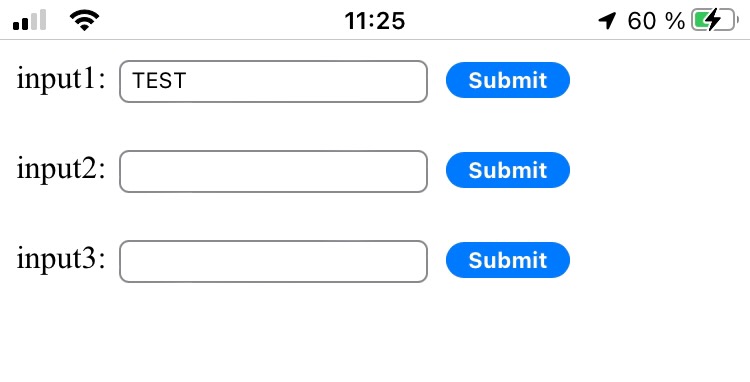This screenshot has width=750, height=382.
Task: Focus the empty input3 text field
Action: 273,261
